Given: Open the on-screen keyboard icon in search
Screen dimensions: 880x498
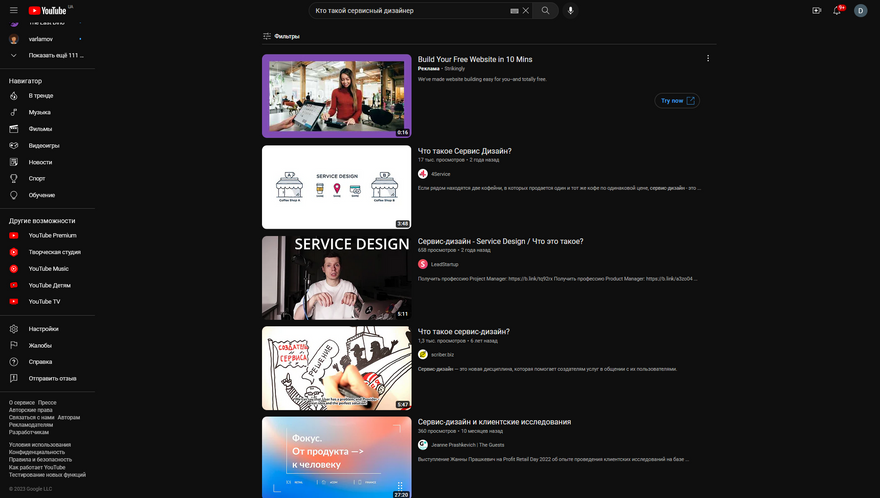Looking at the screenshot, I should coord(514,11).
